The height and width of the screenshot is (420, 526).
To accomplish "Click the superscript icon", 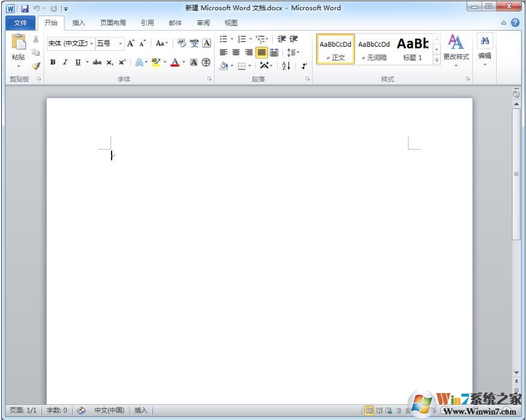I will coord(122,62).
